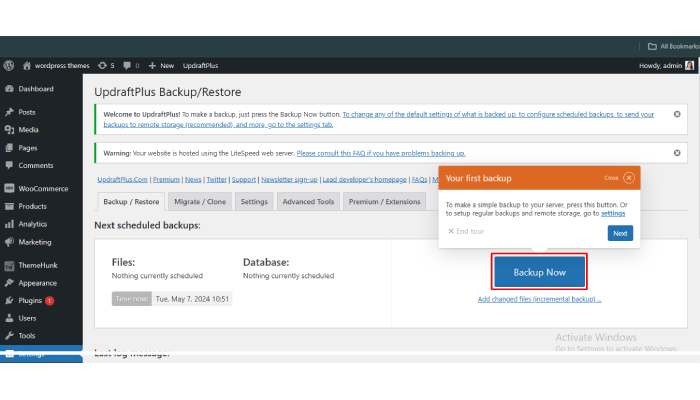700x400 pixels.
Task: Open the New content menu in admin bar
Action: [160, 65]
